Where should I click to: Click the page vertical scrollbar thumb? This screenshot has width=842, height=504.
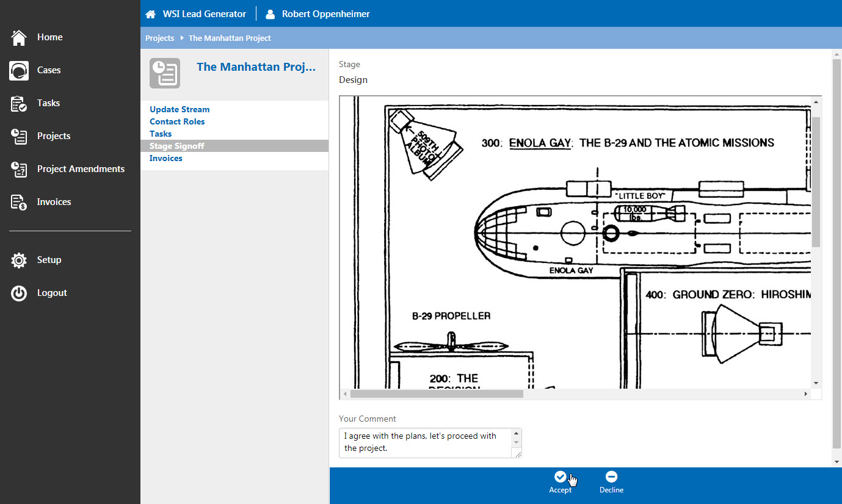pyautogui.click(x=837, y=253)
